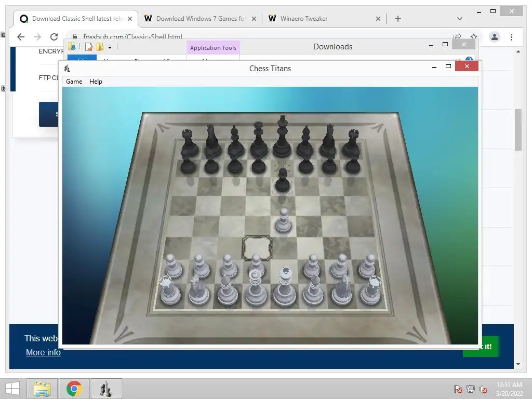This screenshot has height=399, width=532.
Task: Open Application Tools tab in Downloads window
Action: pyautogui.click(x=213, y=48)
